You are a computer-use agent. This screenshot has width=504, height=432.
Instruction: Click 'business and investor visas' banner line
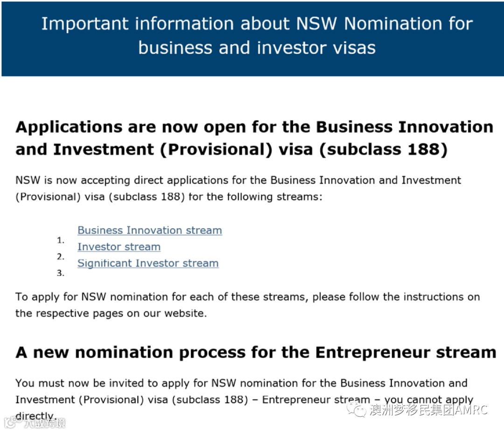coord(257,48)
